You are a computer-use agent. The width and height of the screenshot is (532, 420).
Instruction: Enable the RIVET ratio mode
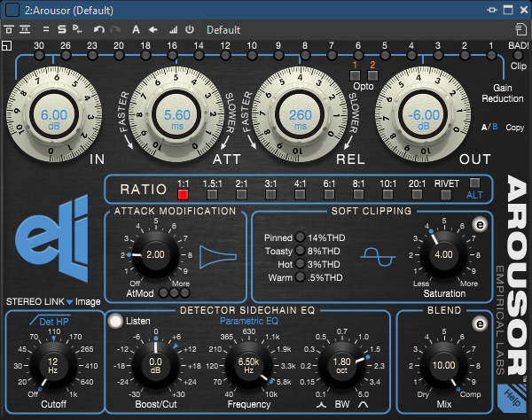[448, 194]
